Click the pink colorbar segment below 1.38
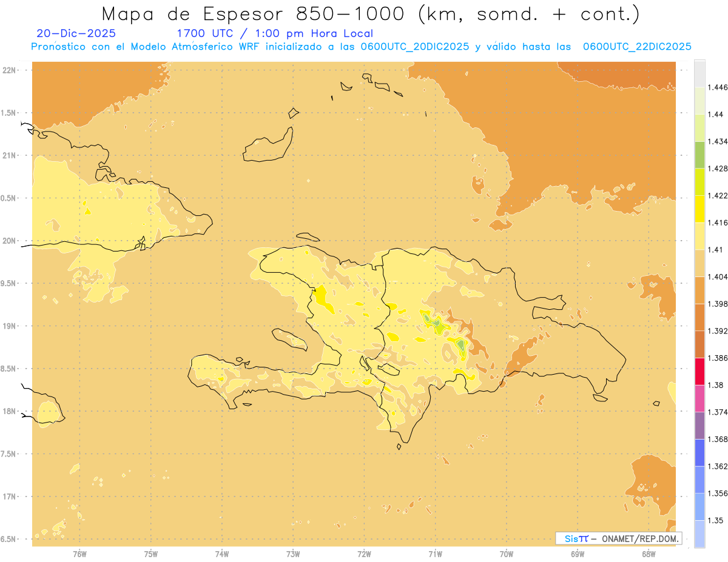 pos(699,398)
